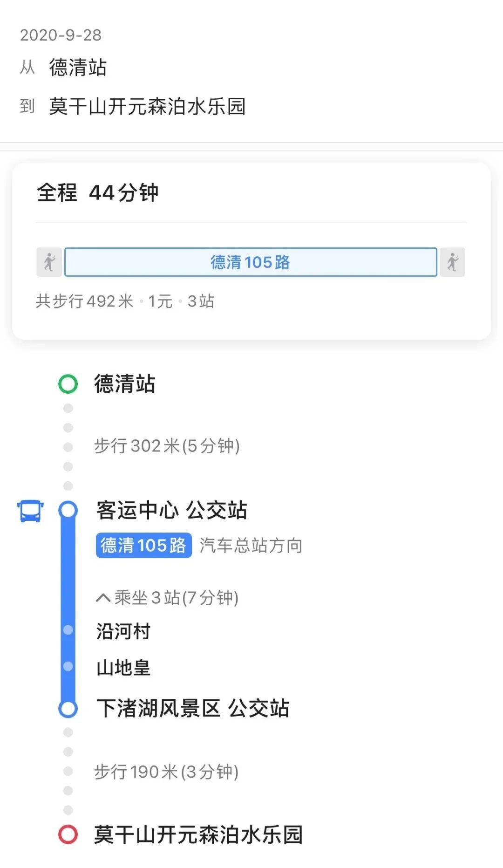Tap the blue 德清105路 route tag
The width and height of the screenshot is (503, 868).
(143, 545)
